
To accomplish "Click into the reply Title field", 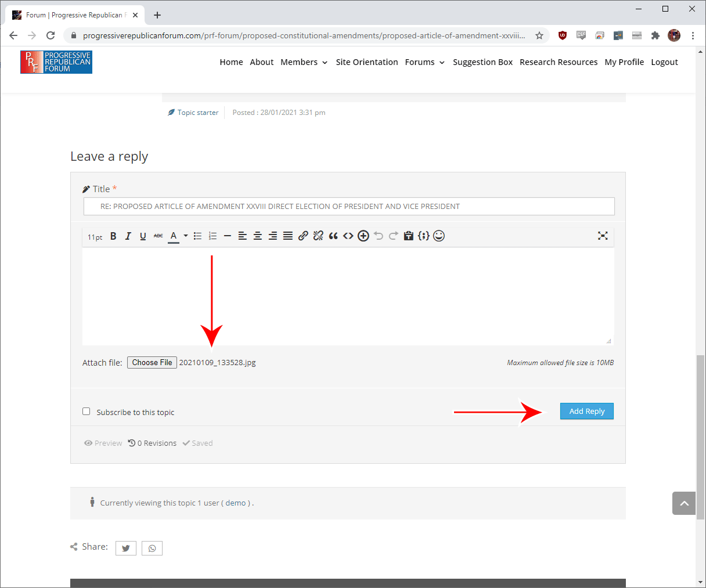I will [348, 206].
